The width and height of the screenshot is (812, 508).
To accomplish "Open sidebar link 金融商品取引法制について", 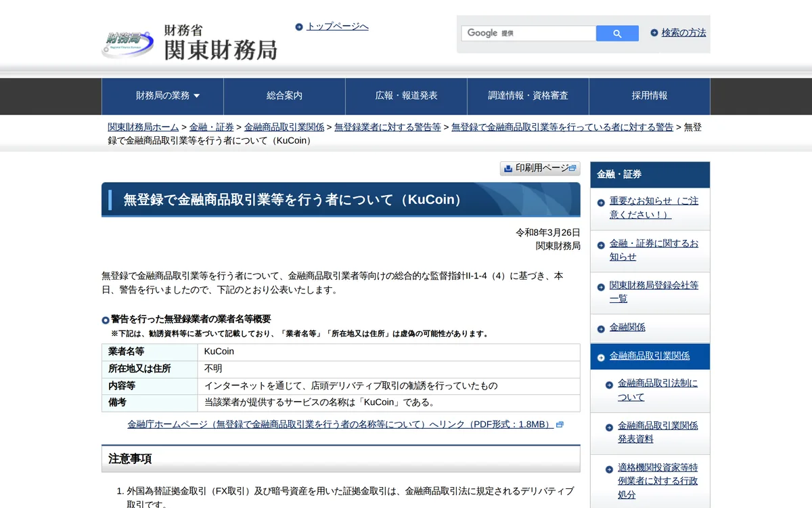I will [x=658, y=390].
